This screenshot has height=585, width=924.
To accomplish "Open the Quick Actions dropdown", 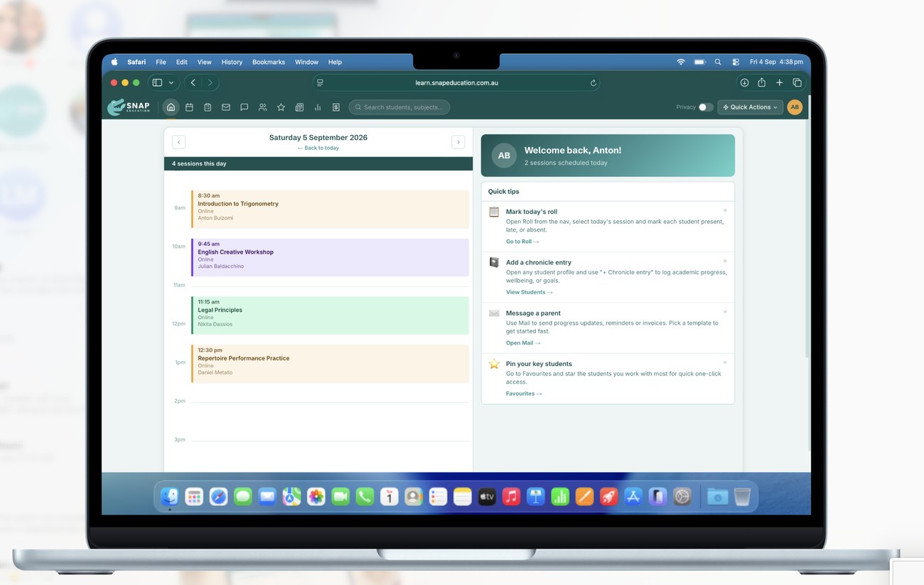I will point(751,107).
